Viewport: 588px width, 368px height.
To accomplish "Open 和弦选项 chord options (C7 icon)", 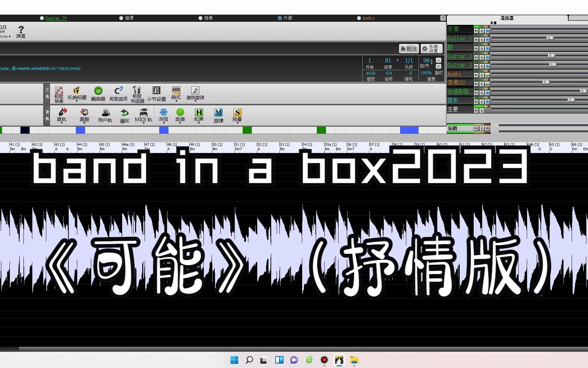I will 118,94.
